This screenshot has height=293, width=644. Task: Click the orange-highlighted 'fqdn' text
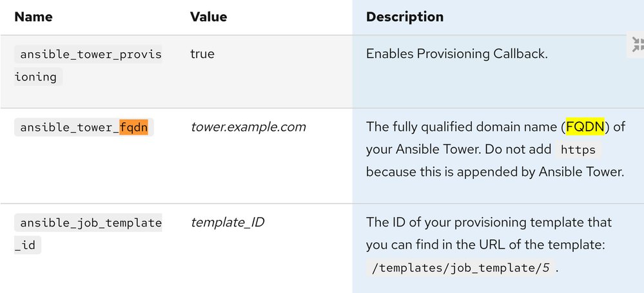[133, 128]
